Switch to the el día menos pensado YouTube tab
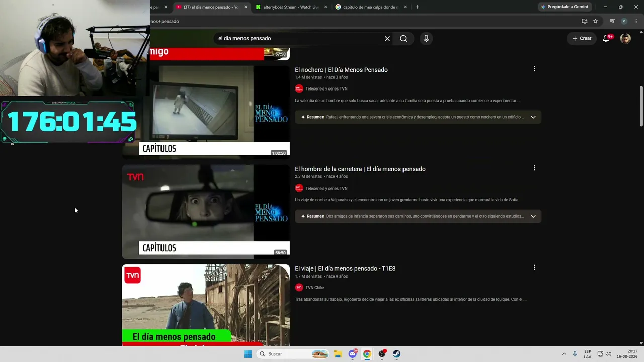The height and width of the screenshot is (362, 644). (x=212, y=7)
